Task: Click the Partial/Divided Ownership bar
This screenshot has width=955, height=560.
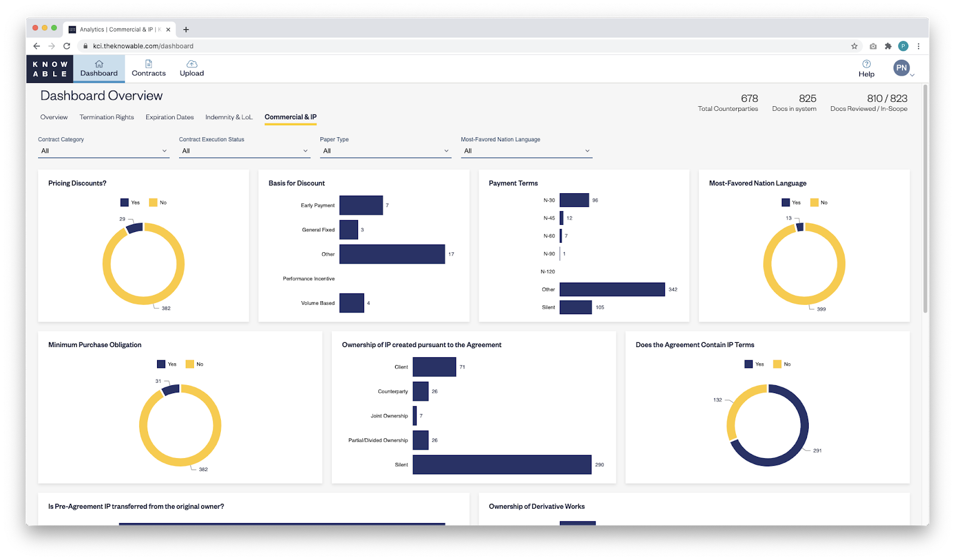Action: (421, 440)
